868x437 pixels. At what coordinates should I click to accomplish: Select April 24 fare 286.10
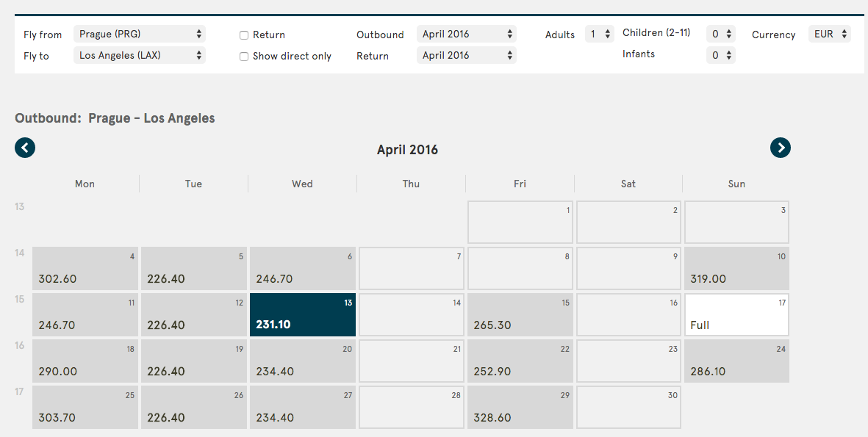(736, 361)
